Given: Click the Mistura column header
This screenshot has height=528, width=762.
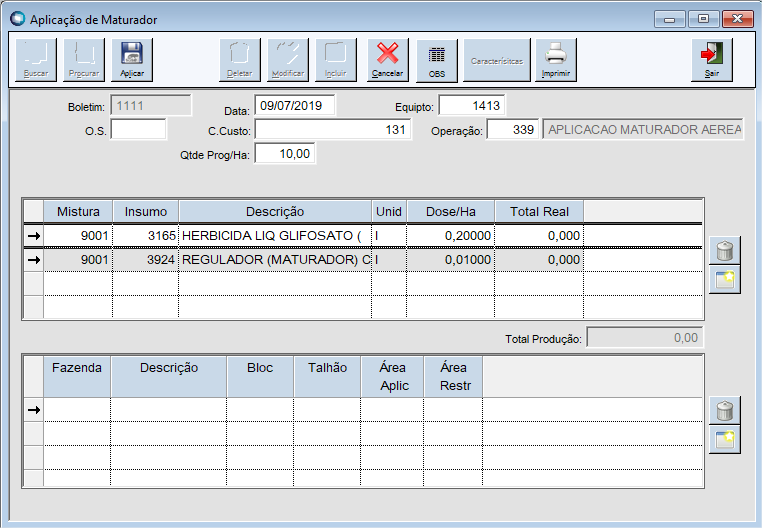Looking at the screenshot, I should 78,211.
